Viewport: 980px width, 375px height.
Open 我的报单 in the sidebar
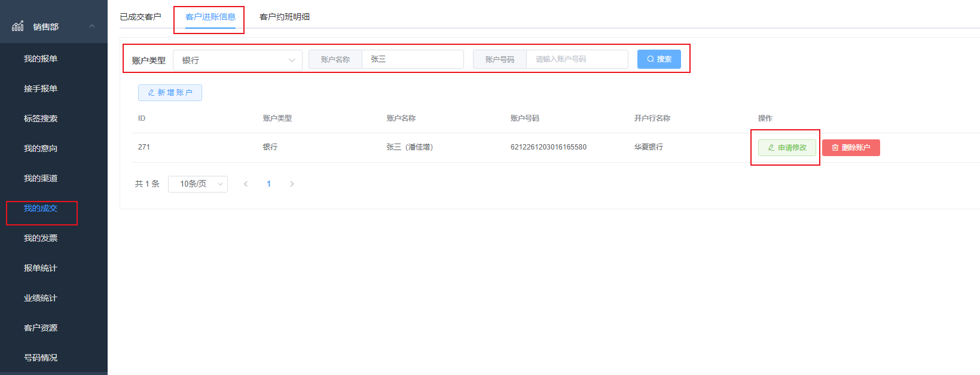41,59
